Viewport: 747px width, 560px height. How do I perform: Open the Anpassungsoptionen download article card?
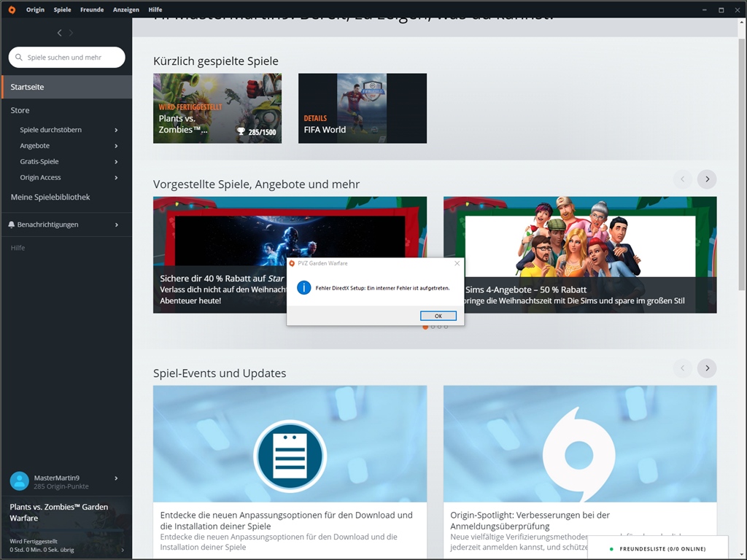290,472
